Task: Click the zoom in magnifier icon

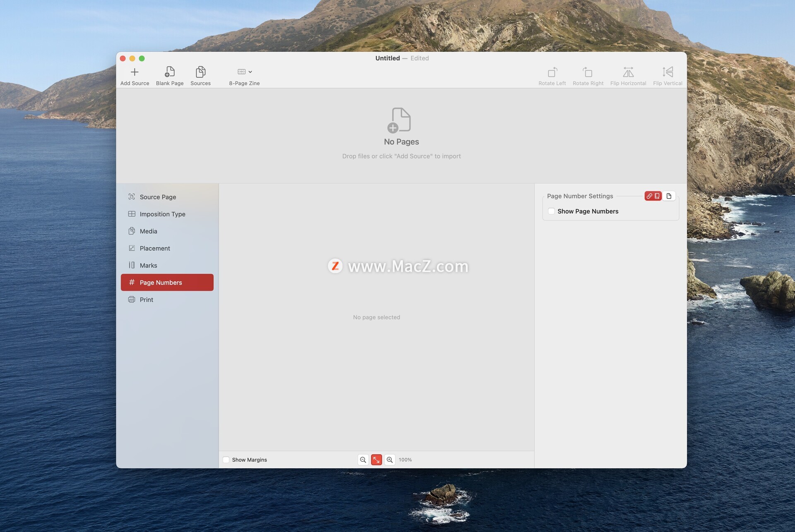Action: tap(390, 460)
